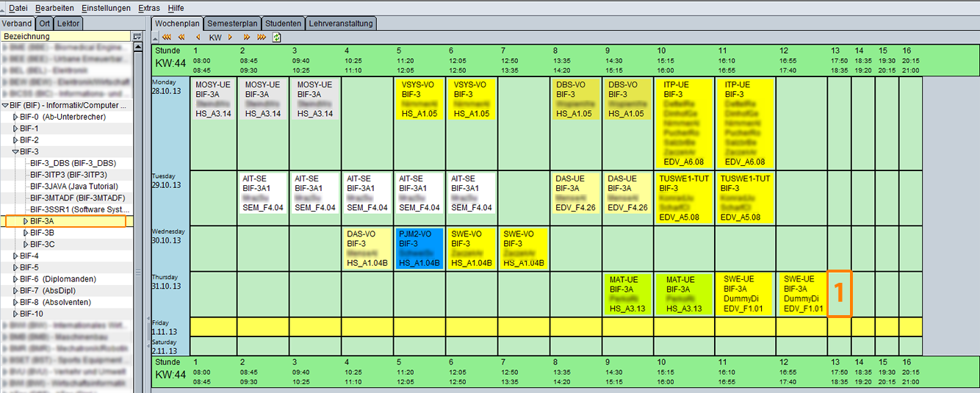This screenshot has height=393, width=980.
Task: Refresh the timetable with the green reload icon
Action: pyautogui.click(x=277, y=37)
